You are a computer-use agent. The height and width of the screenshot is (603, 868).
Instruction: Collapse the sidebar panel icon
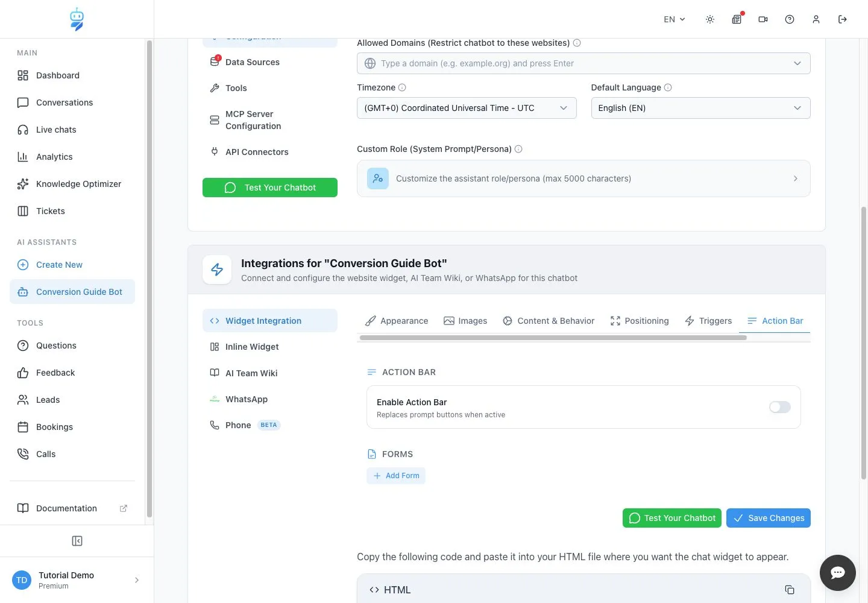(77, 541)
